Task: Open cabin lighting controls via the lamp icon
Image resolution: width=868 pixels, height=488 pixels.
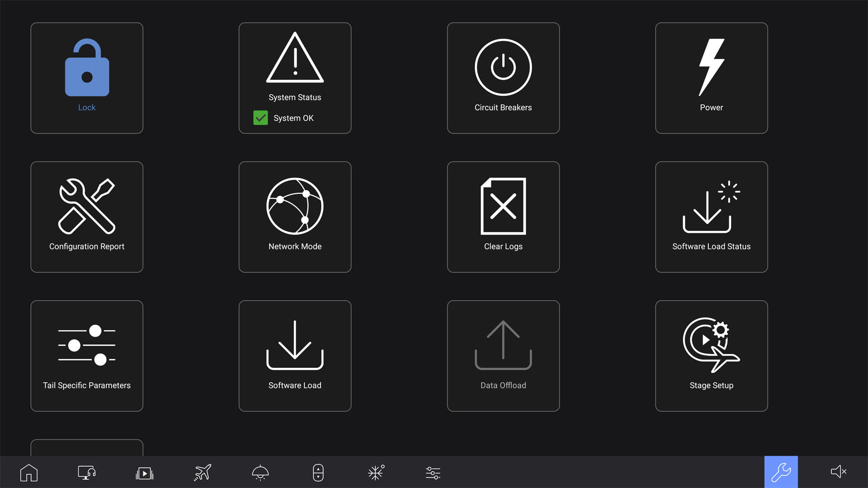Action: 260,472
